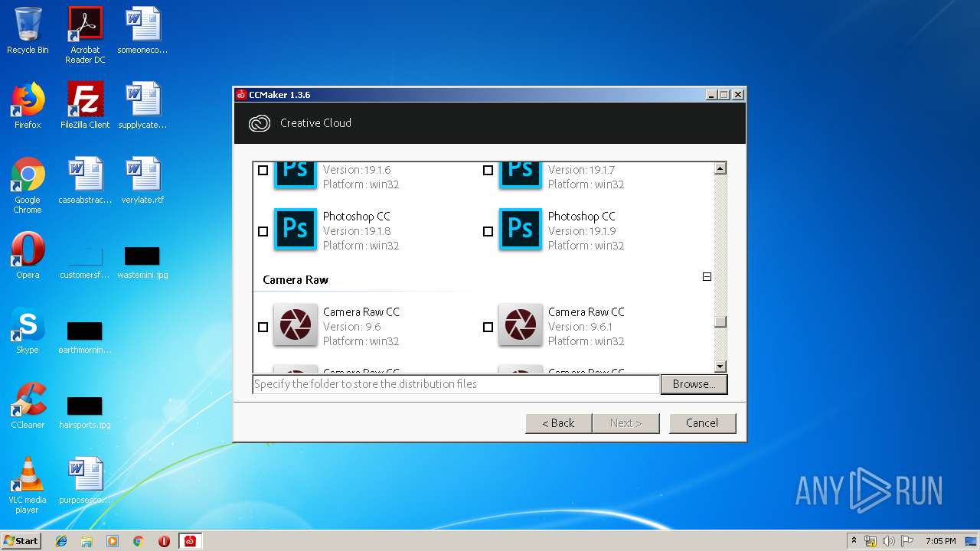Click the Camera Raw CC 9.6.1 icon
This screenshot has height=551, width=980.
click(x=521, y=325)
